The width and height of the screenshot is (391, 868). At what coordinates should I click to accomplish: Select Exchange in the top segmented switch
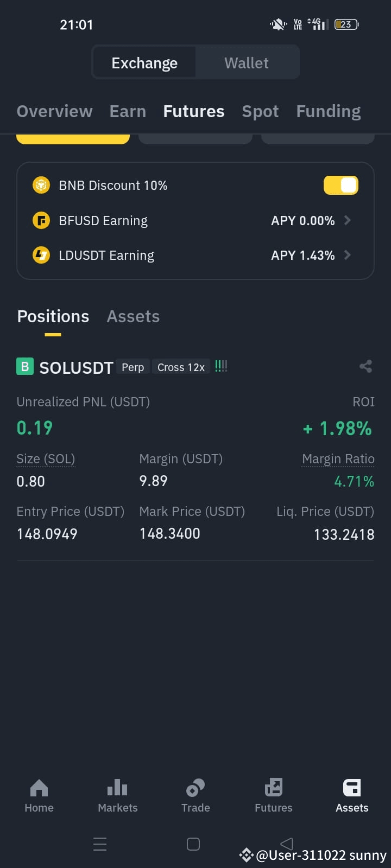pyautogui.click(x=144, y=63)
